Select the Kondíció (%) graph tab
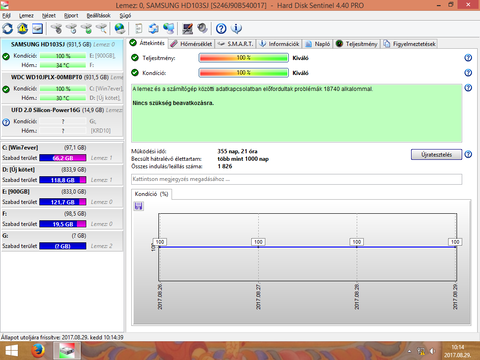Viewport: 480px width, 360px height. [x=152, y=194]
